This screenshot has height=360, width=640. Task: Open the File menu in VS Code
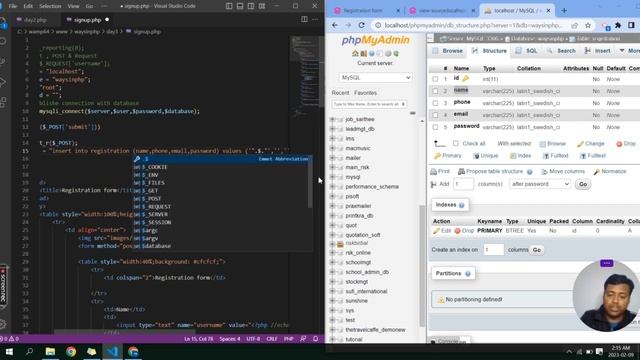(13, 6)
